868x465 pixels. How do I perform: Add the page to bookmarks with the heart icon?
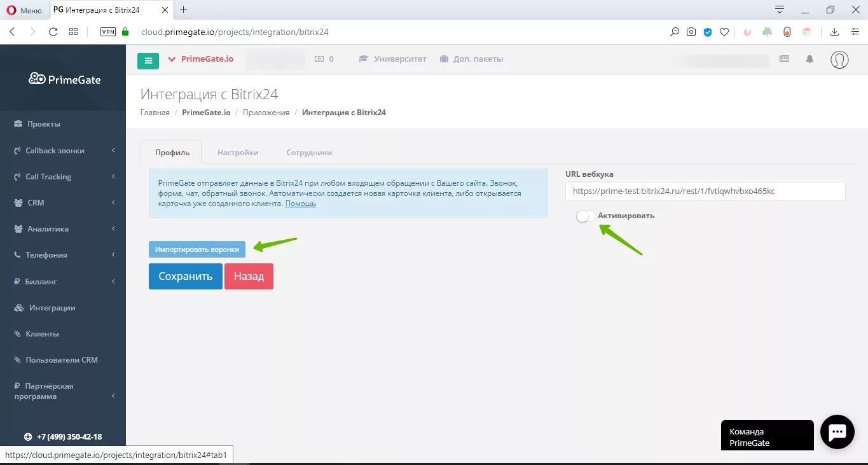point(724,32)
